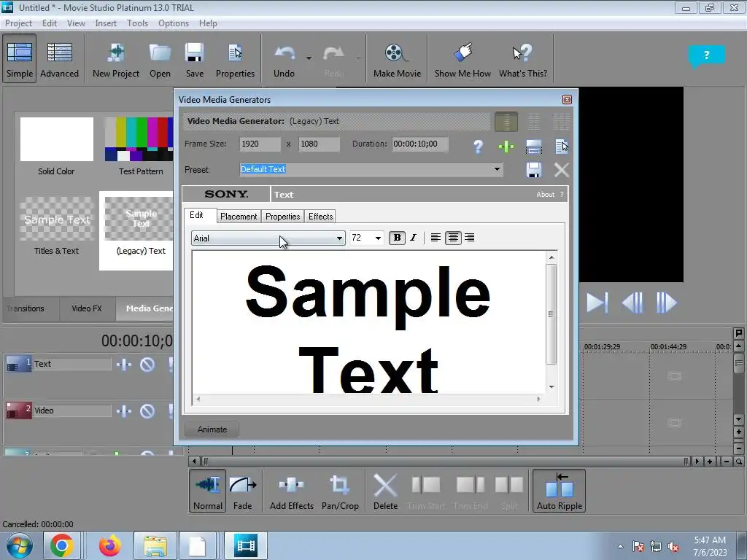
Task: Click the frame width field 1920
Action: tap(260, 144)
